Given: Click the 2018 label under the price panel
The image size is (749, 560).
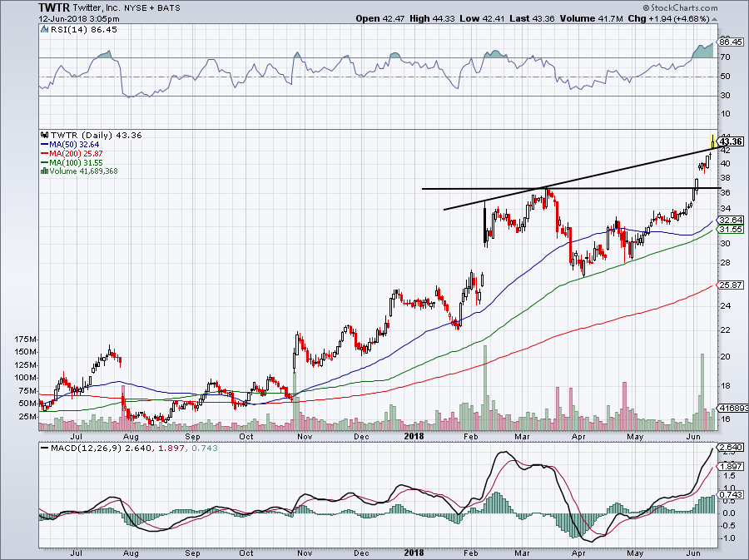Looking at the screenshot, I should point(414,436).
